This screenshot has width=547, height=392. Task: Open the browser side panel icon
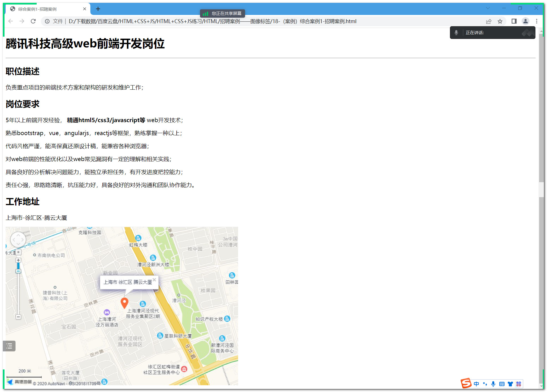pos(514,21)
